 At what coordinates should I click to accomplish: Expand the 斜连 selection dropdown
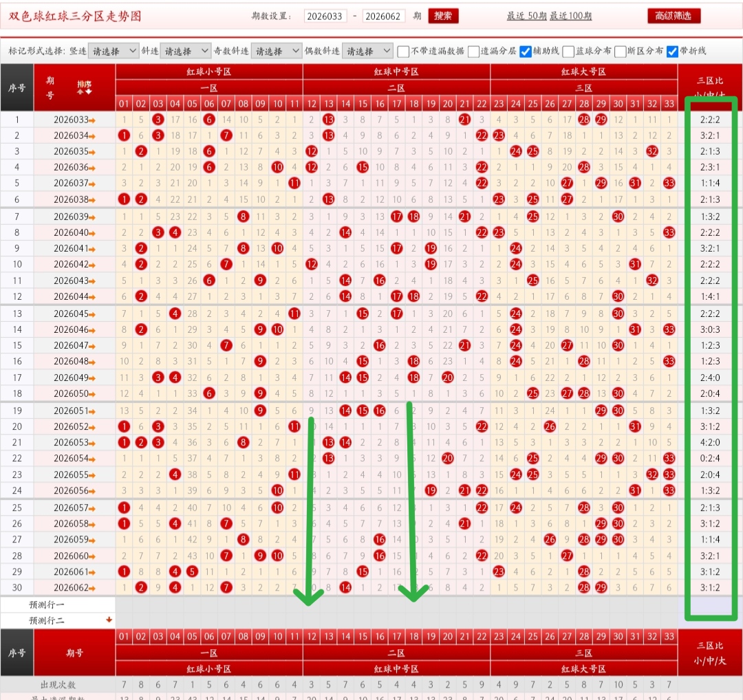[185, 51]
